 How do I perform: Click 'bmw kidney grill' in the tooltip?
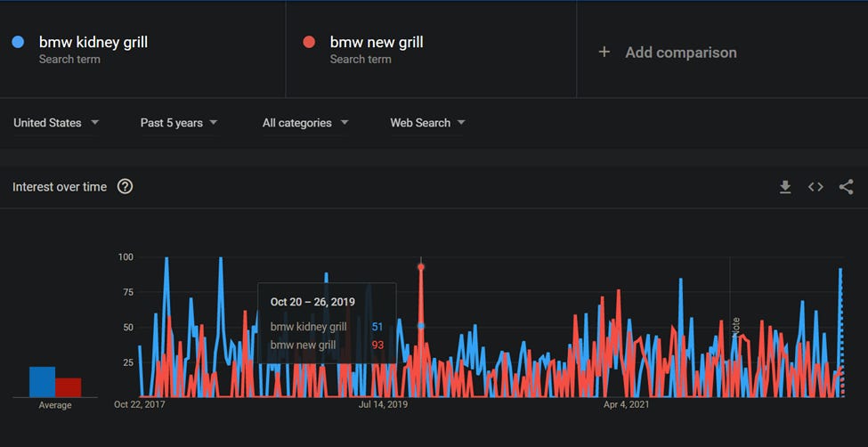(x=308, y=327)
